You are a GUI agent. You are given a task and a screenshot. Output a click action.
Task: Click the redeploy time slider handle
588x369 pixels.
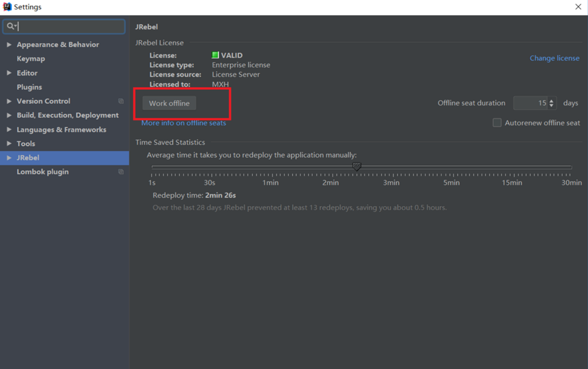pos(357,167)
